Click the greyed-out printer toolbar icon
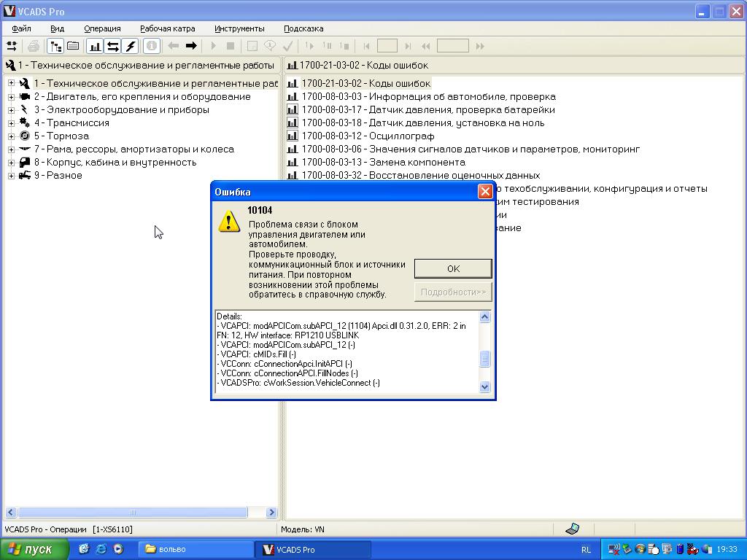The image size is (747, 560). pos(34,46)
